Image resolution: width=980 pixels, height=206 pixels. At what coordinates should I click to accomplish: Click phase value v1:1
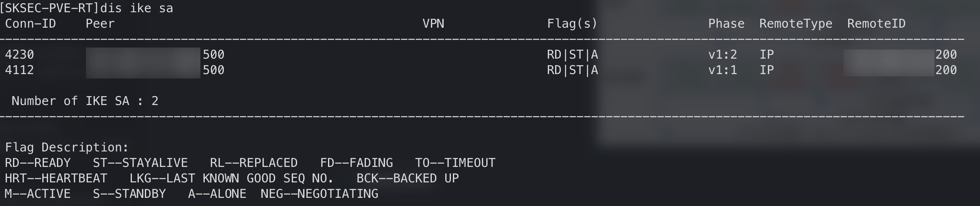pos(723,70)
